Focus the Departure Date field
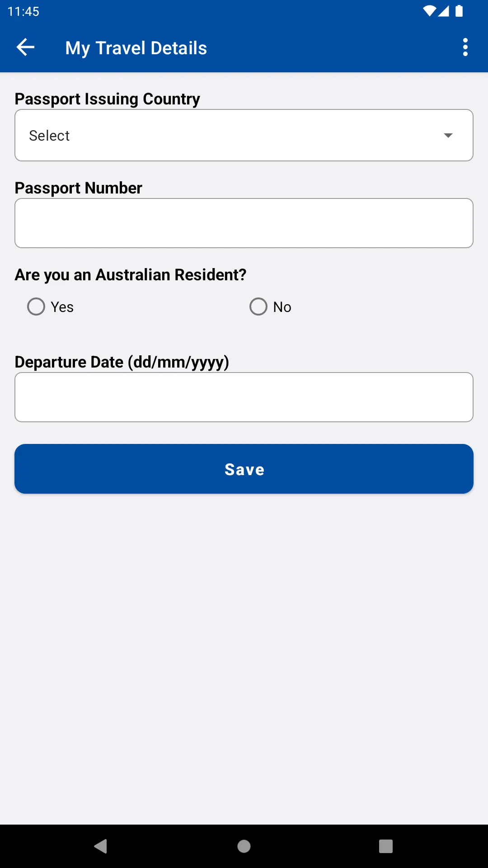 (x=244, y=397)
